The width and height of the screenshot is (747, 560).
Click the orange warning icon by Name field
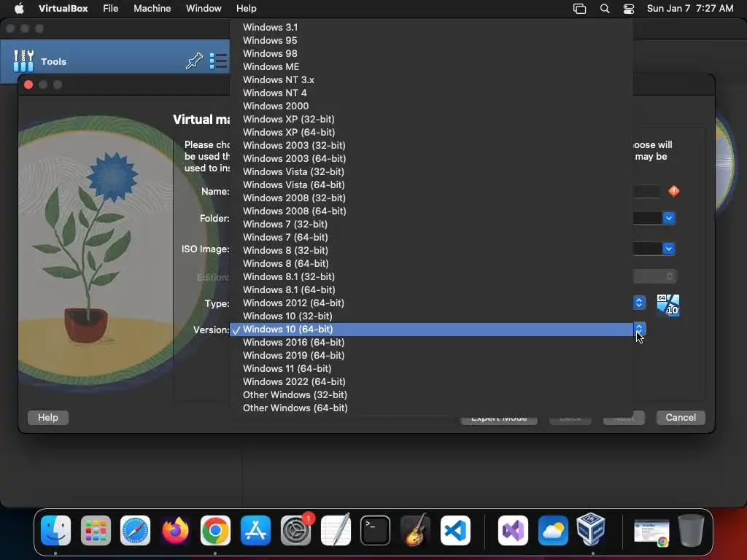674,192
